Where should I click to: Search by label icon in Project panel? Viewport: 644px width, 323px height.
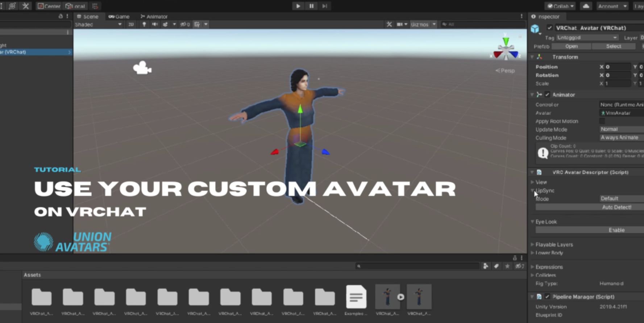pos(496,266)
